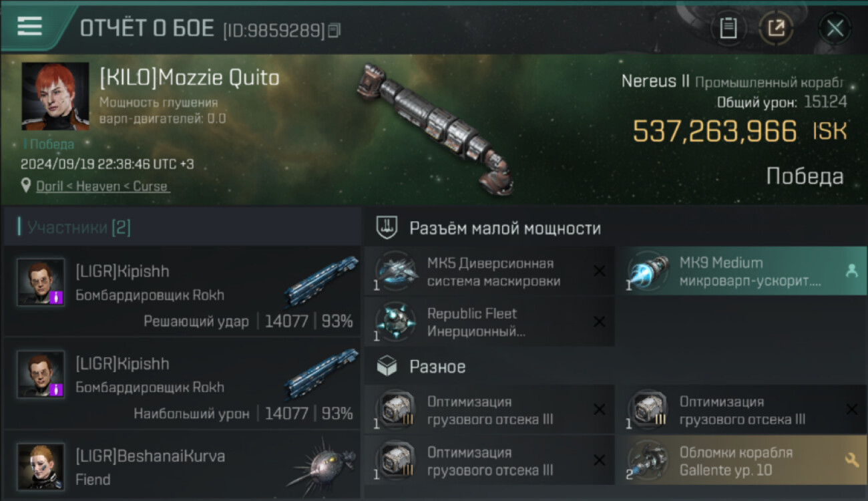Image resolution: width=868 pixels, height=501 pixels.
Task: Open the hamburger menu
Action: pyautogui.click(x=29, y=26)
